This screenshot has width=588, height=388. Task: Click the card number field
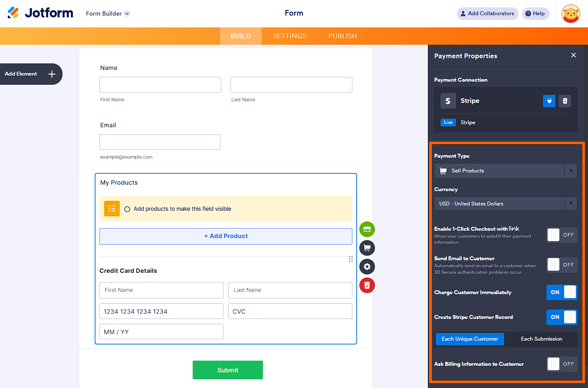coord(161,312)
